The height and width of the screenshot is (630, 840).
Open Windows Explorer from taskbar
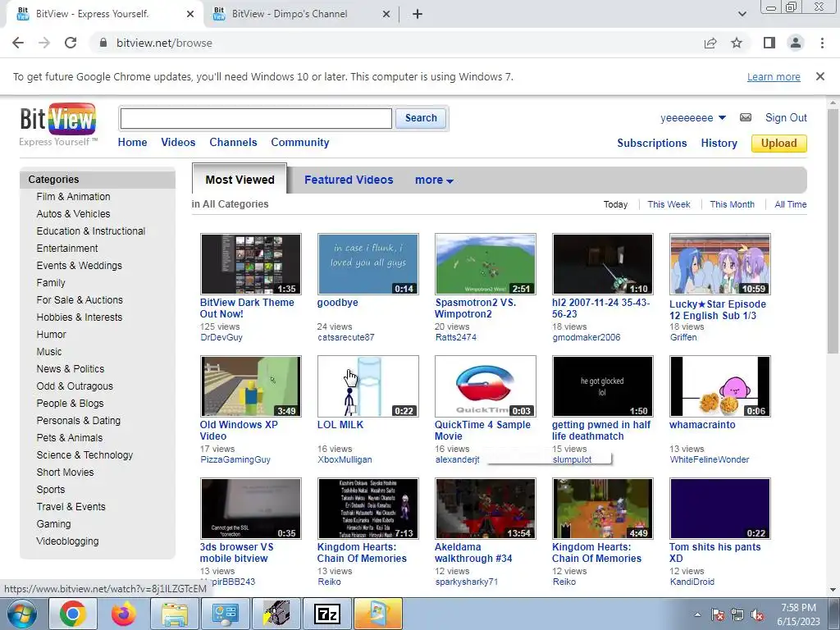pos(175,614)
